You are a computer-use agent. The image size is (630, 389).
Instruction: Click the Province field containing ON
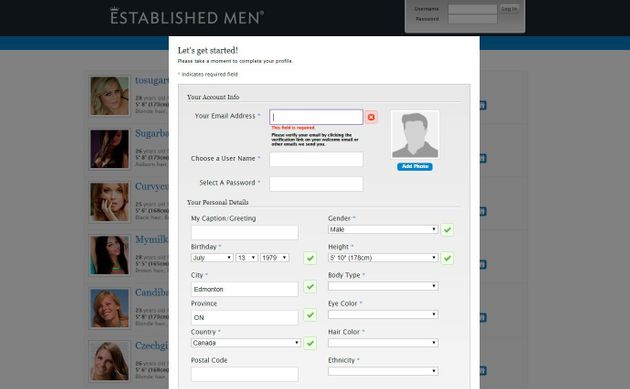(245, 317)
